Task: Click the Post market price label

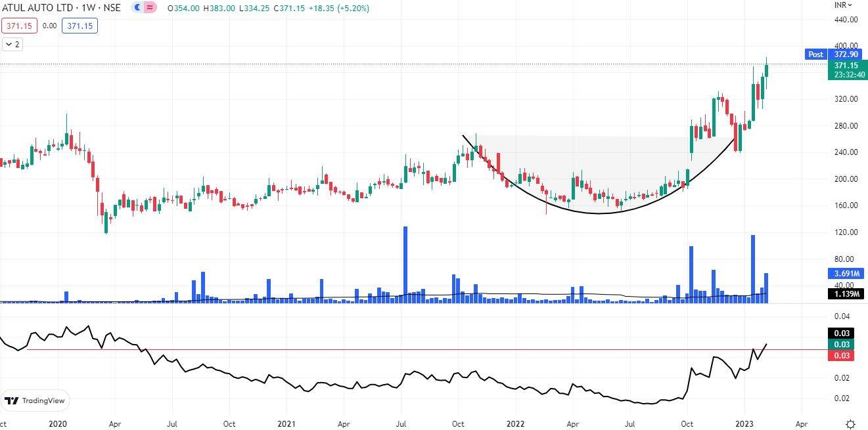Action: point(815,54)
